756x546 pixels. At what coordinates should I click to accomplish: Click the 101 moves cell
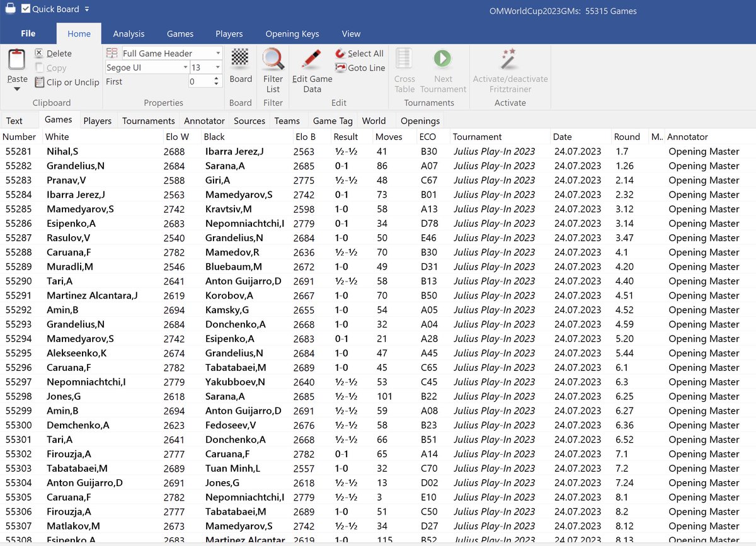pos(384,397)
